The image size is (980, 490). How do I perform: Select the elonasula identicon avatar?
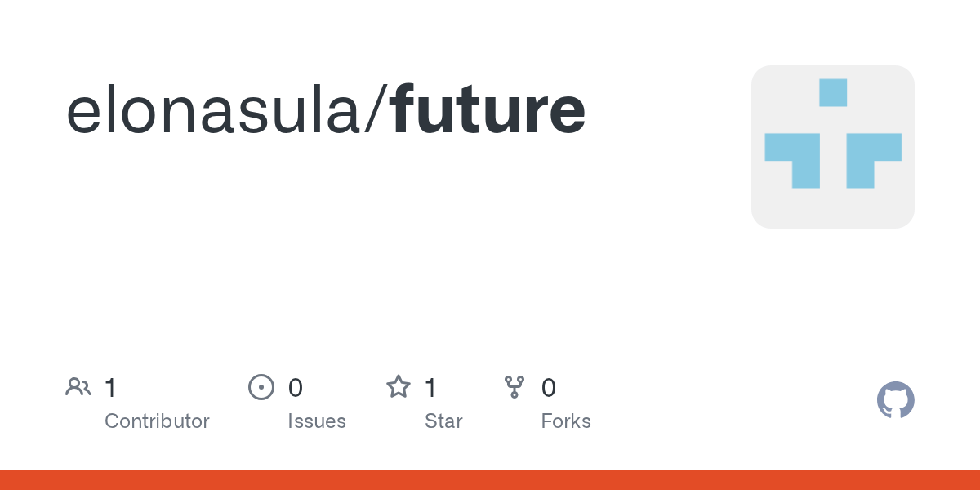tap(833, 147)
